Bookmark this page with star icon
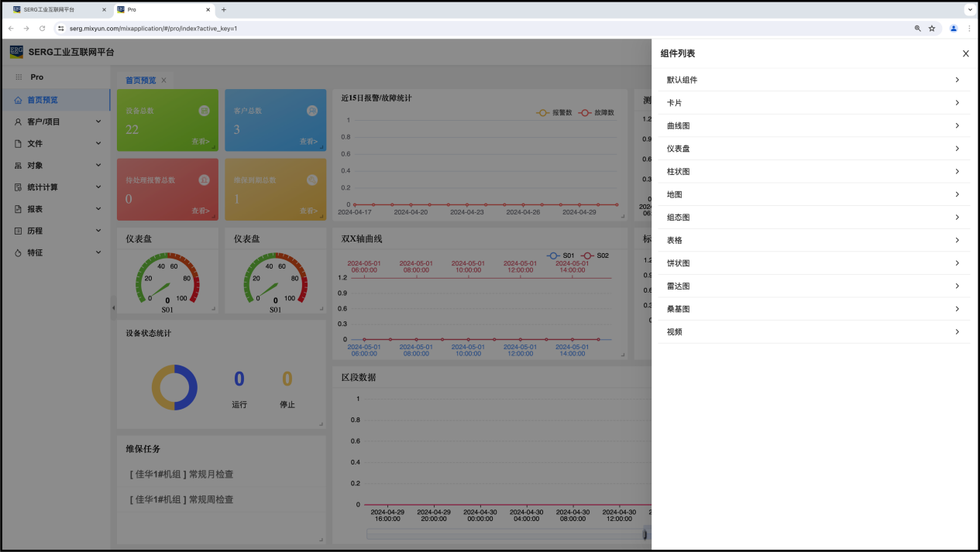The image size is (980, 552). click(x=932, y=29)
